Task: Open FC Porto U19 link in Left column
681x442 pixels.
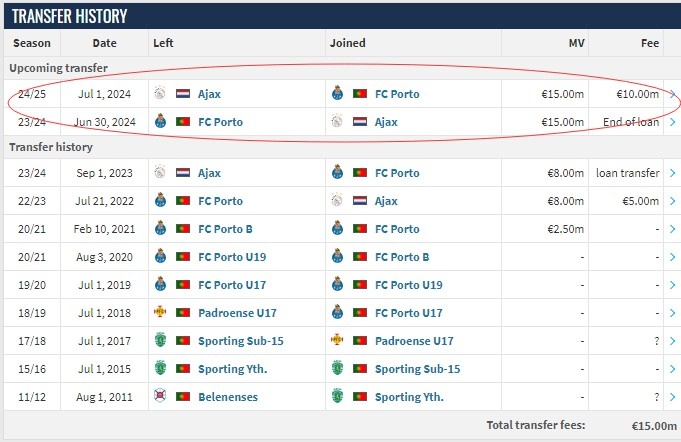Action: [232, 257]
